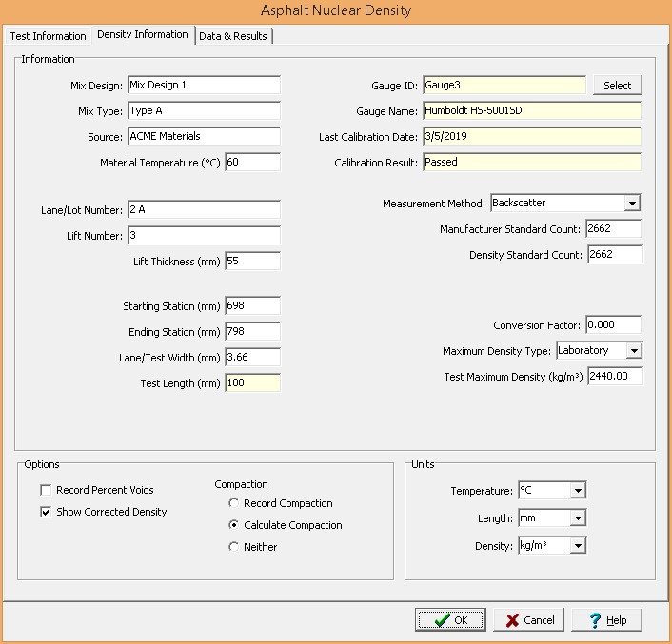Image resolution: width=672 pixels, height=644 pixels.
Task: Open the Temperature units dropdown
Action: pyautogui.click(x=577, y=491)
